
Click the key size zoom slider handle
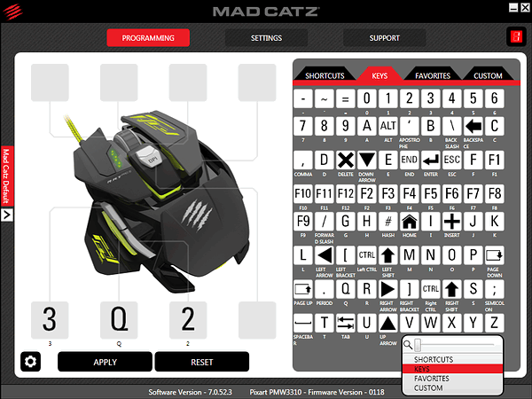click(x=418, y=345)
